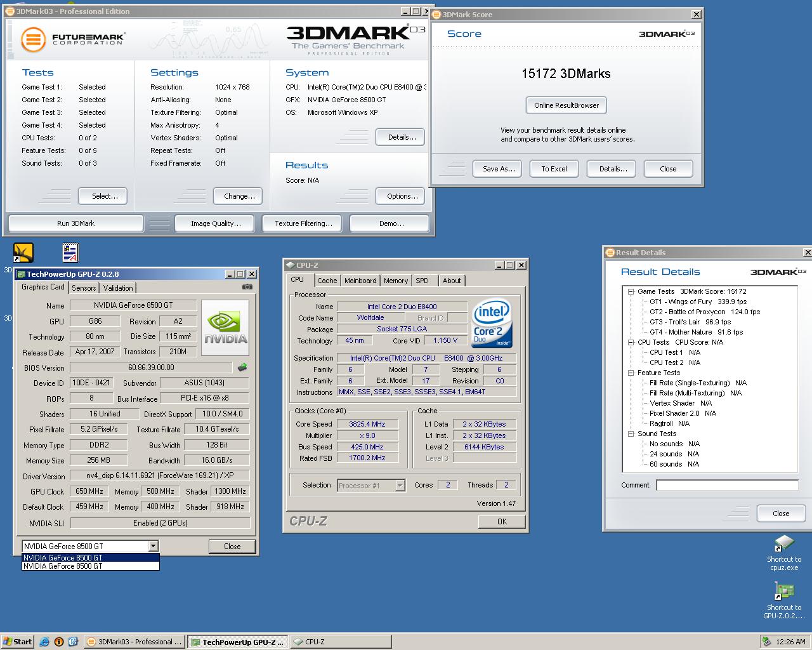Viewport: 812px width, 650px height.
Task: Open the Shortcut to cpuz.exe desktop icon
Action: [x=784, y=553]
